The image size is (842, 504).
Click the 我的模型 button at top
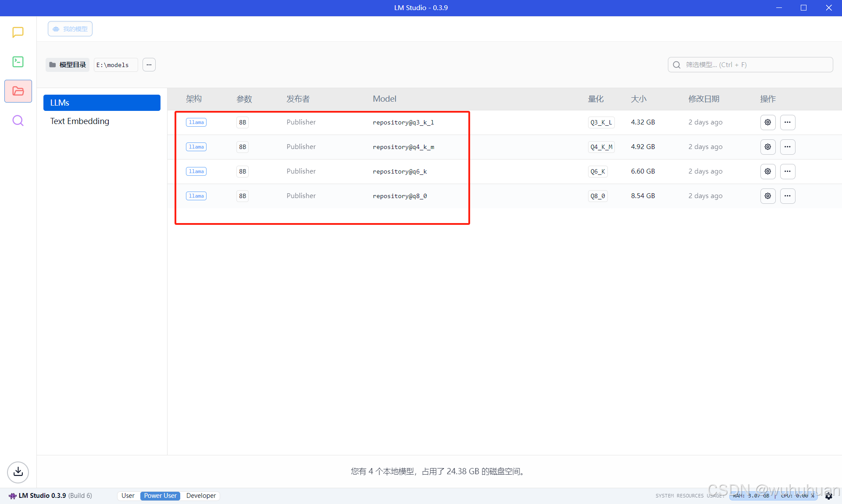pos(70,29)
